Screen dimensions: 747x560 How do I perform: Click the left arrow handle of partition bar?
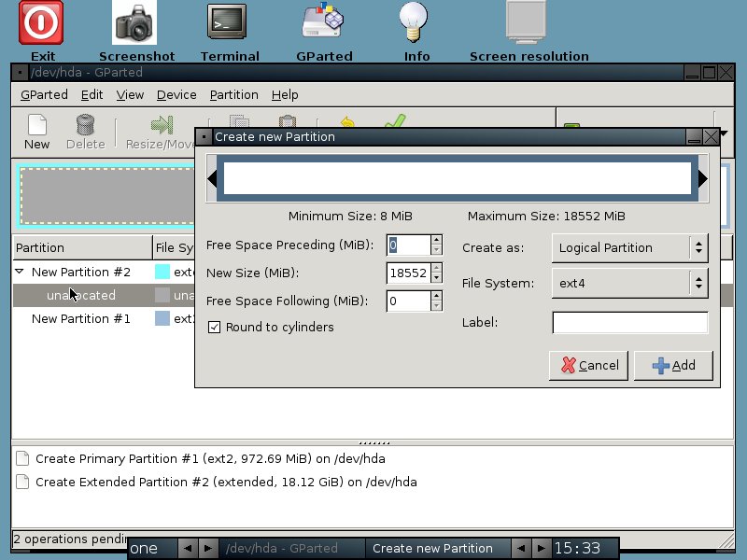[212, 178]
